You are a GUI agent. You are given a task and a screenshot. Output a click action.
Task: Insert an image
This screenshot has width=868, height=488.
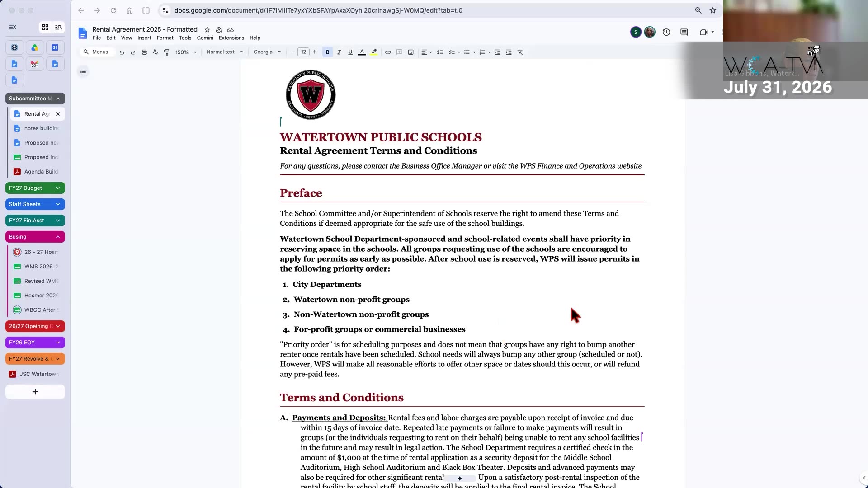tap(410, 52)
